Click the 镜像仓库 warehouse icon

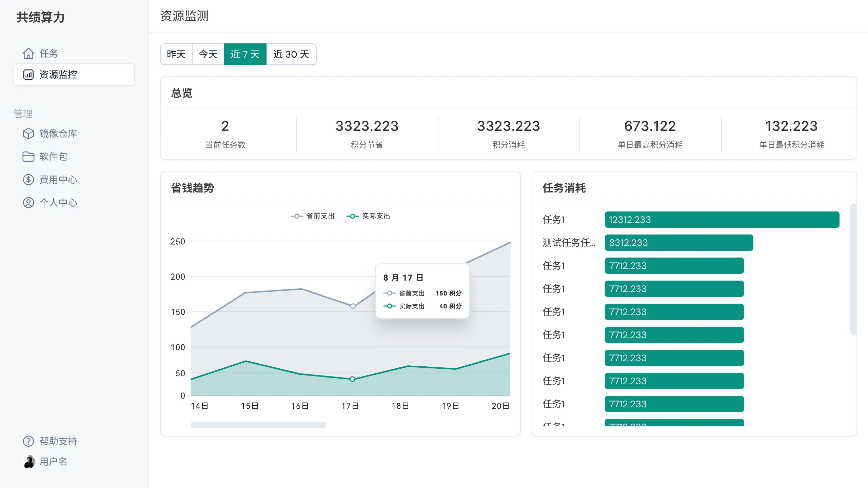click(x=27, y=134)
